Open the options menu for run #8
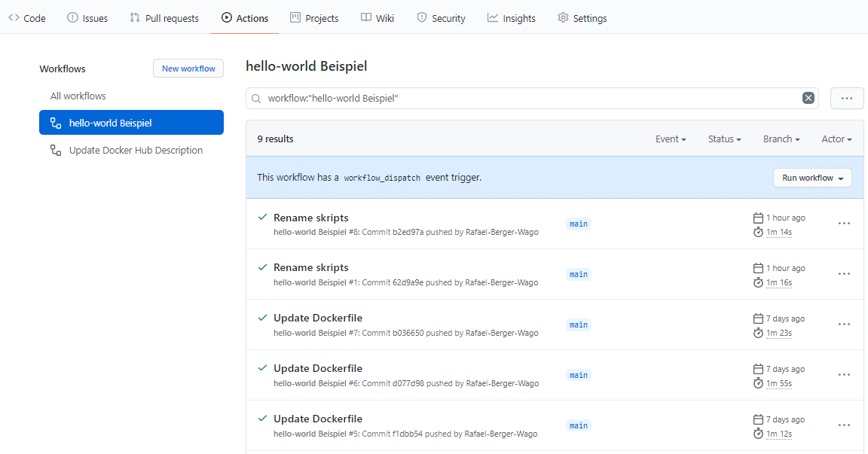The width and height of the screenshot is (868, 454). 844,224
